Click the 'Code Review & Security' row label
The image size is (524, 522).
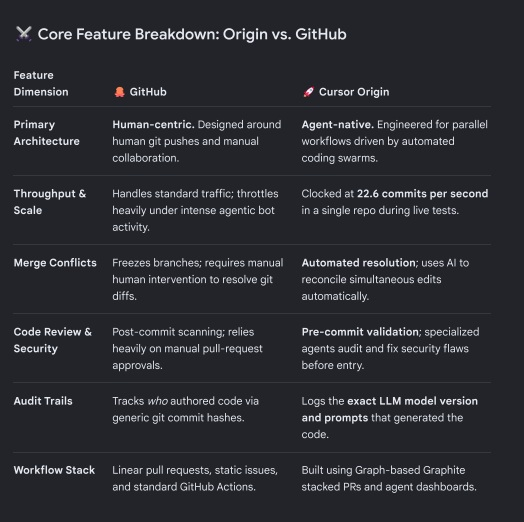point(53,340)
